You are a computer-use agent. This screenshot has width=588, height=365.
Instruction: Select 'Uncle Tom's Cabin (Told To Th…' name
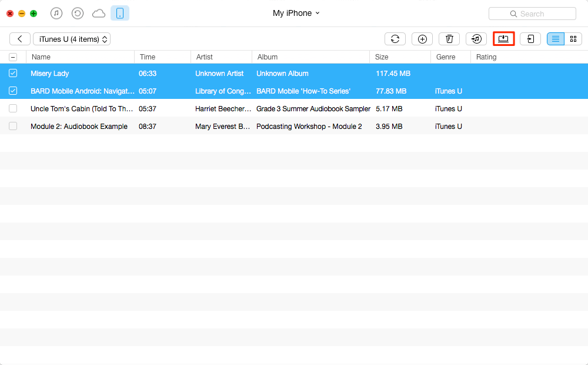82,109
